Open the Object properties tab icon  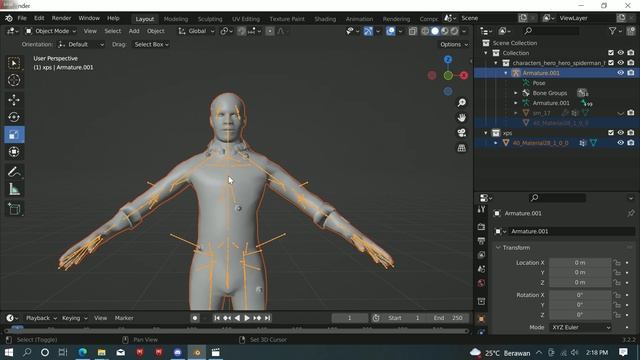coord(481,319)
